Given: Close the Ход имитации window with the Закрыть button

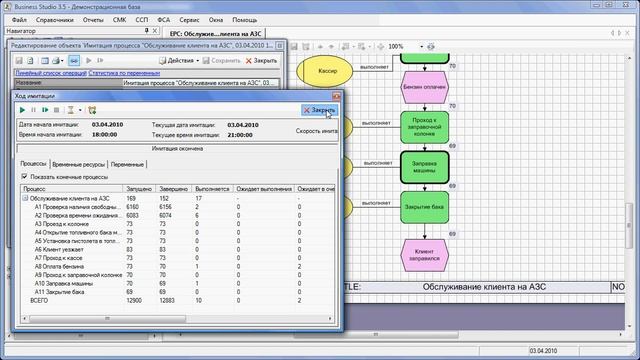Looking at the screenshot, I should [x=319, y=110].
